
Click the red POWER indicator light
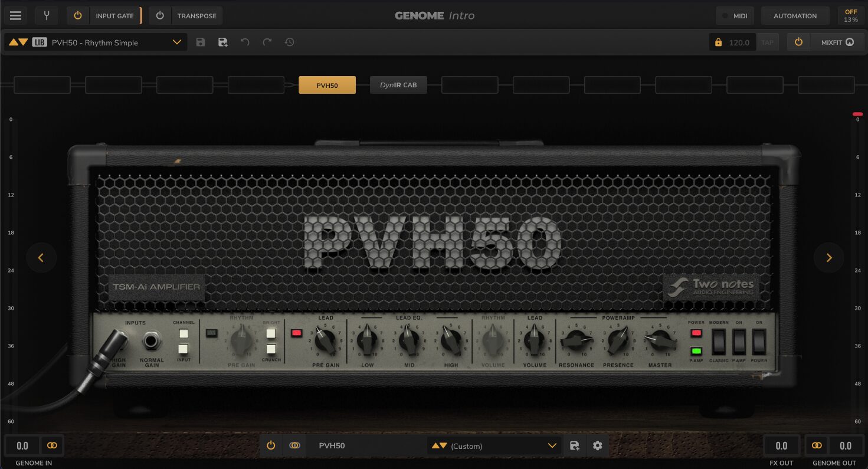[696, 333]
